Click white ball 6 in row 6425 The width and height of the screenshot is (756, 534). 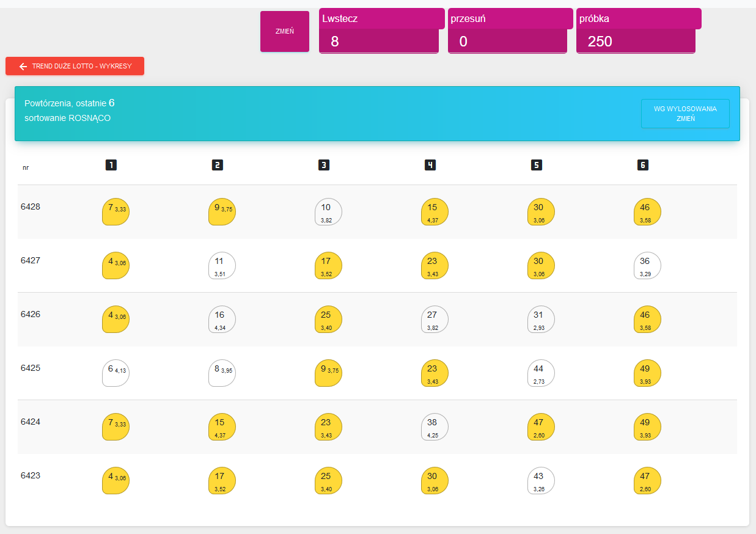pos(116,373)
